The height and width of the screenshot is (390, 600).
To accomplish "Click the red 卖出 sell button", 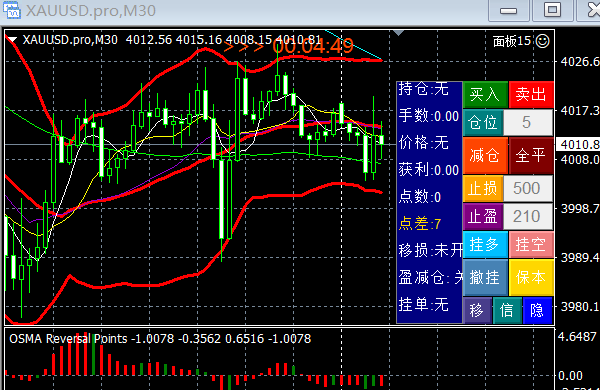I will 531,94.
